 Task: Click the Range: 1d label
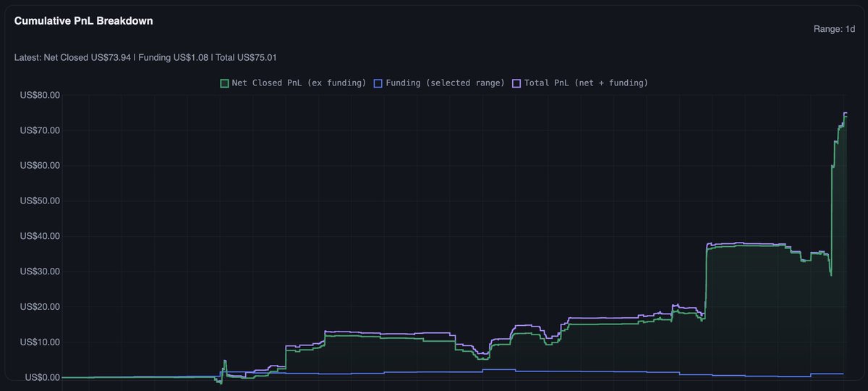(x=835, y=30)
